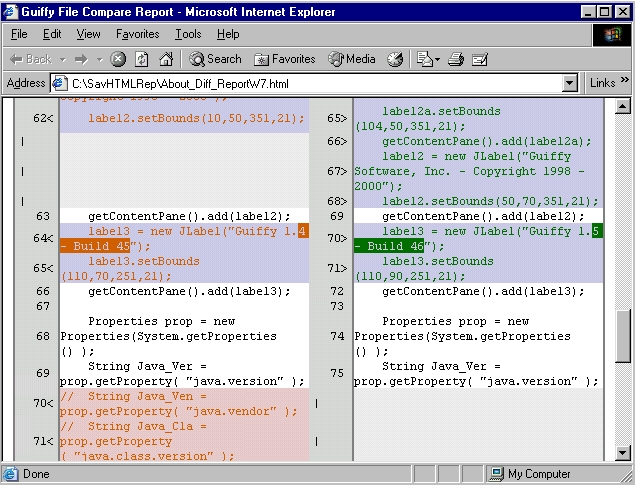Click line number 65> on right
The image size is (635, 485).
click(x=337, y=118)
